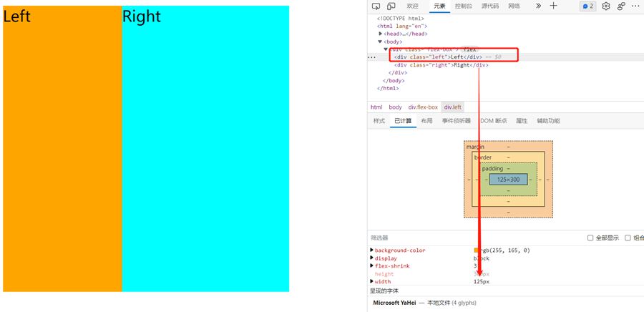
Task: Switch to the 控制台 (Console) tab
Action: 463,6
